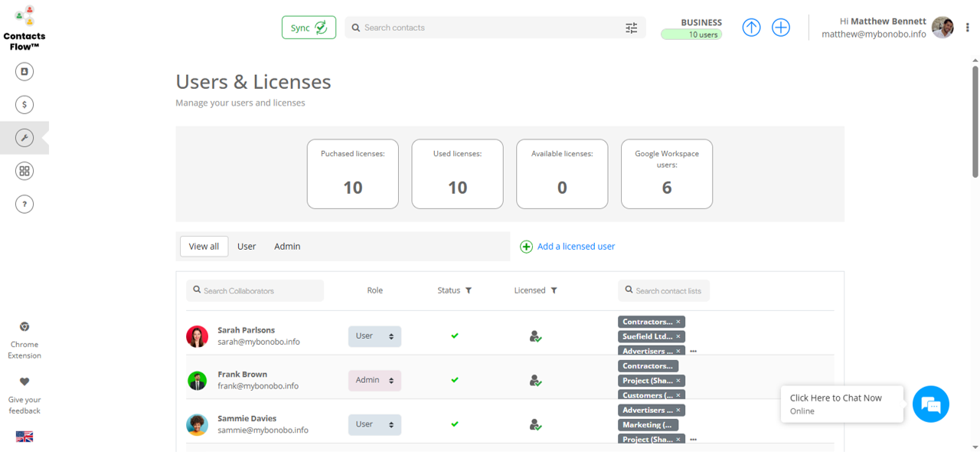Click the Chrome Extension icon

pyautogui.click(x=24, y=327)
